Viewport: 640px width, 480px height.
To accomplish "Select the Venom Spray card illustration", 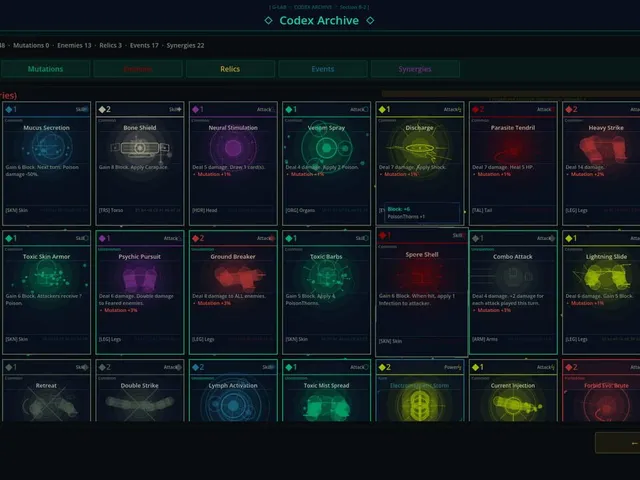I will pos(327,148).
